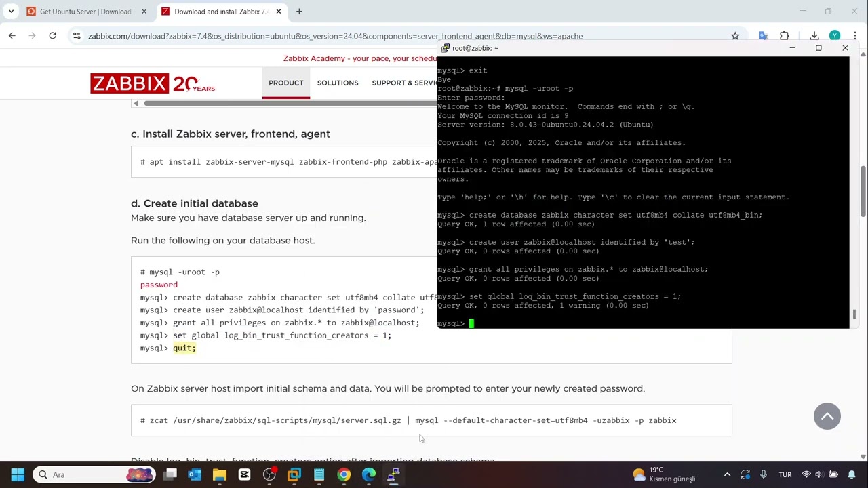Click the PuTTY taskbar icon
The image size is (868, 488).
[x=393, y=474]
